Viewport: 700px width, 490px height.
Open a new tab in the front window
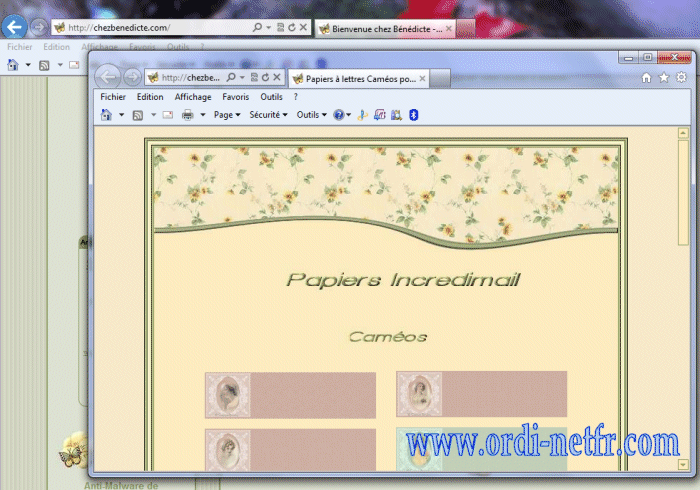440,79
